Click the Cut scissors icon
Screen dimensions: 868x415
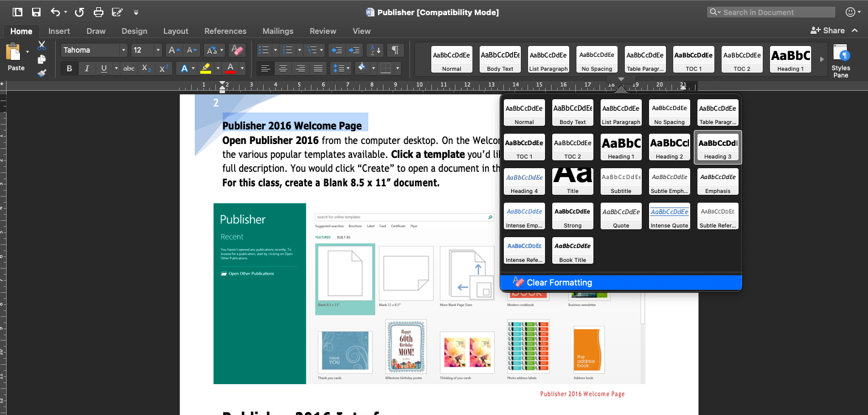[x=42, y=45]
